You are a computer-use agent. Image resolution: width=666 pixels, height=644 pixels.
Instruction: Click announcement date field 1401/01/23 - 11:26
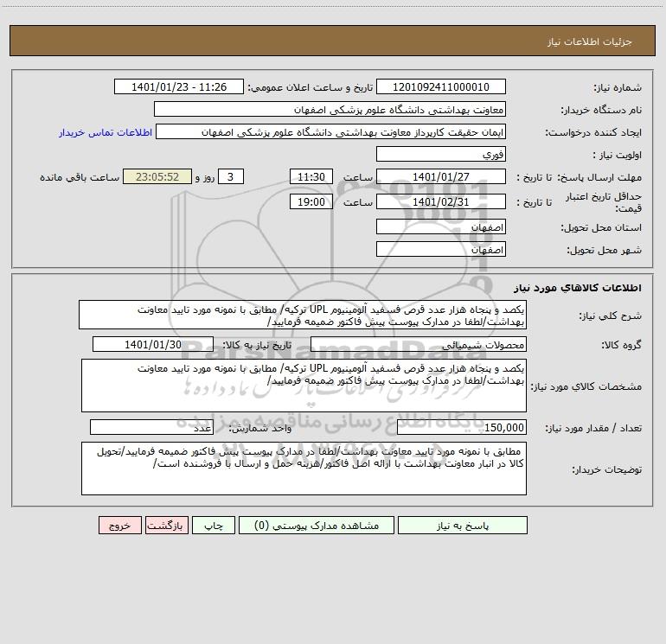click(x=179, y=87)
